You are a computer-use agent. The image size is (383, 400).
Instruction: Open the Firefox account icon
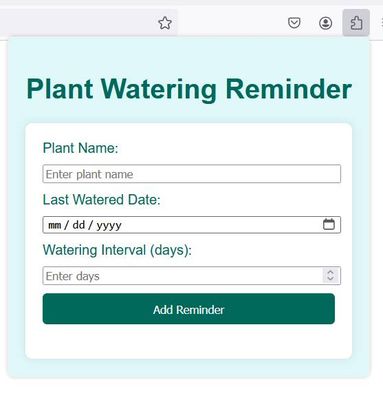click(x=325, y=23)
